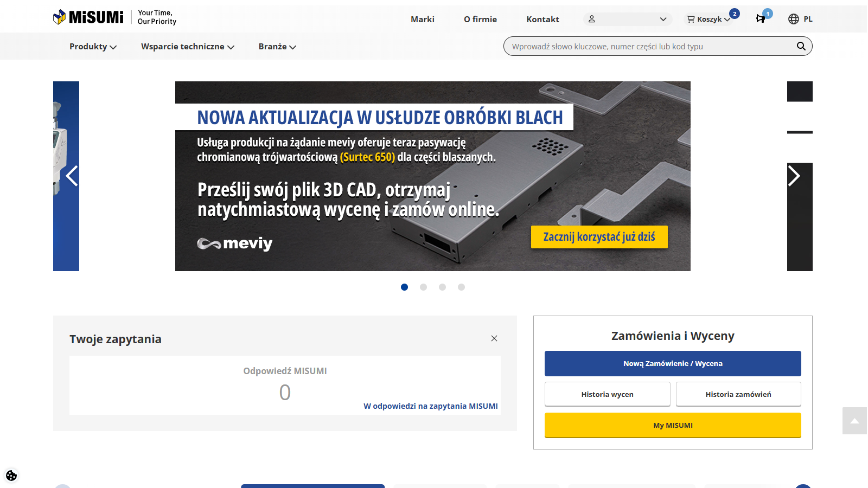Viewport: 868px width, 488px height.
Task: Go to next banner slide arrow
Action: tap(794, 176)
